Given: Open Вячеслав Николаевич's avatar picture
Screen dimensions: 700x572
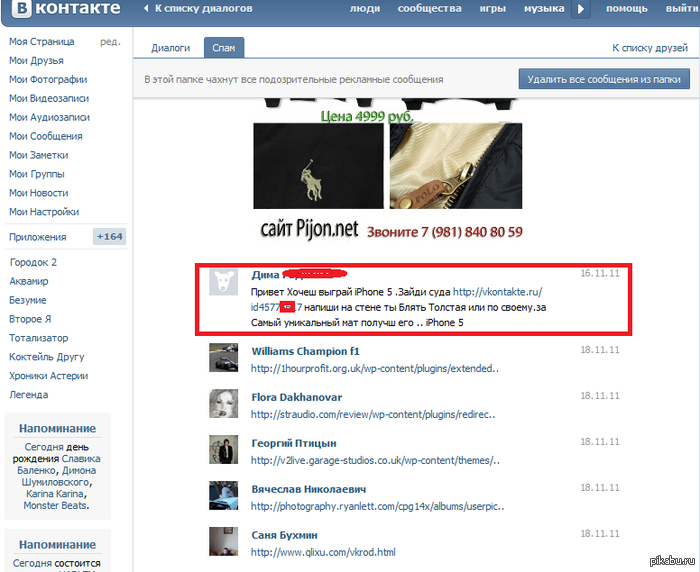Looking at the screenshot, I should click(x=223, y=495).
